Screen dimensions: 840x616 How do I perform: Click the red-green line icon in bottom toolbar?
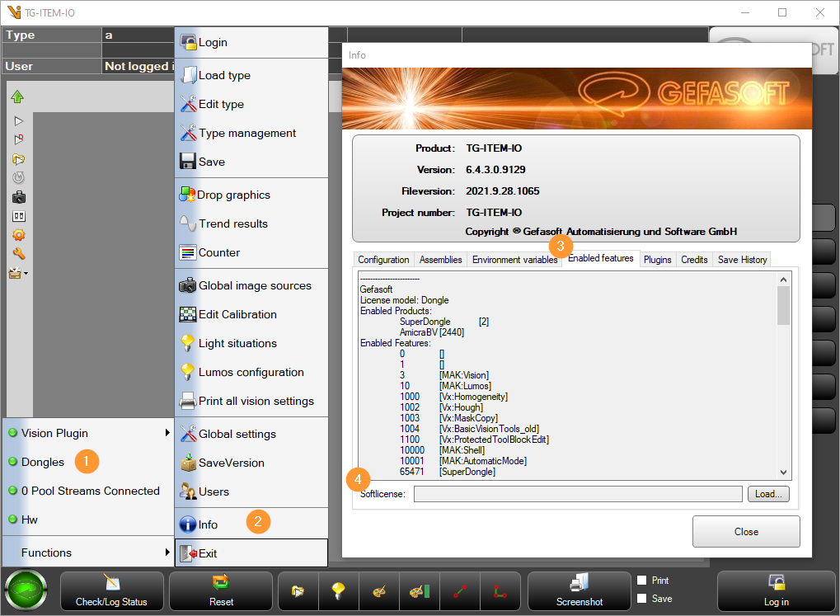460,590
